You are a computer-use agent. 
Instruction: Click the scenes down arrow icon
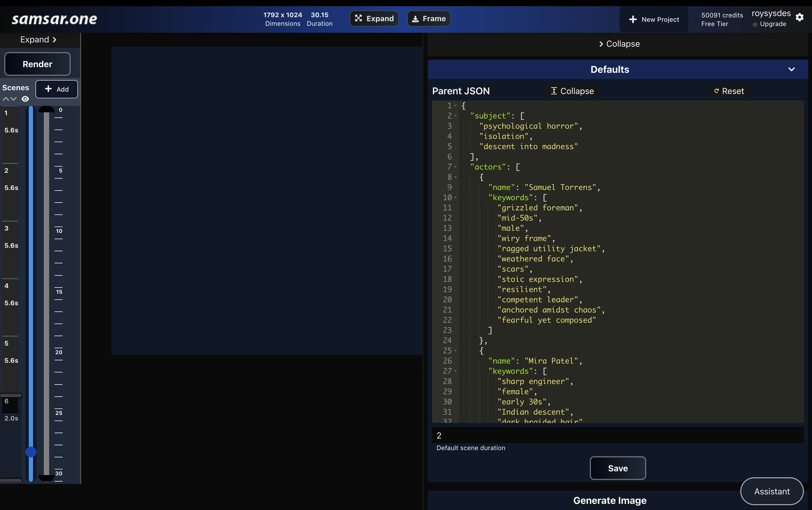coord(14,99)
